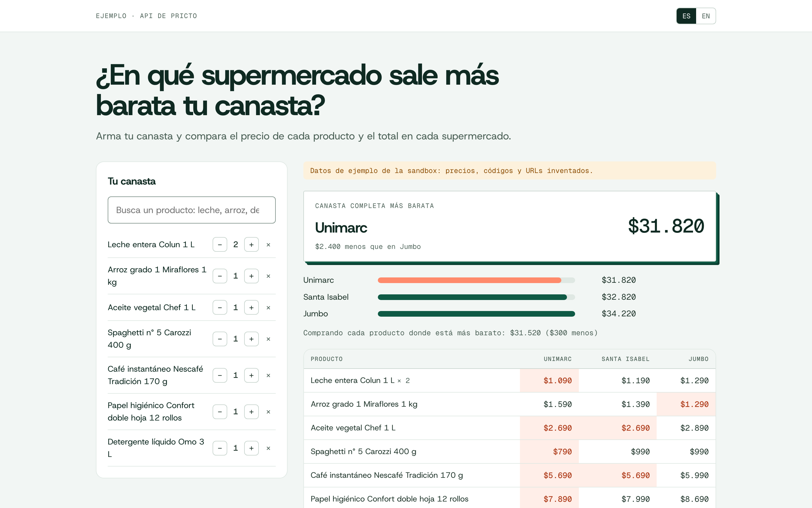Click Santa Isabel price $1.390 for Arroz
Screen dimensions: 812x508
[636, 404]
